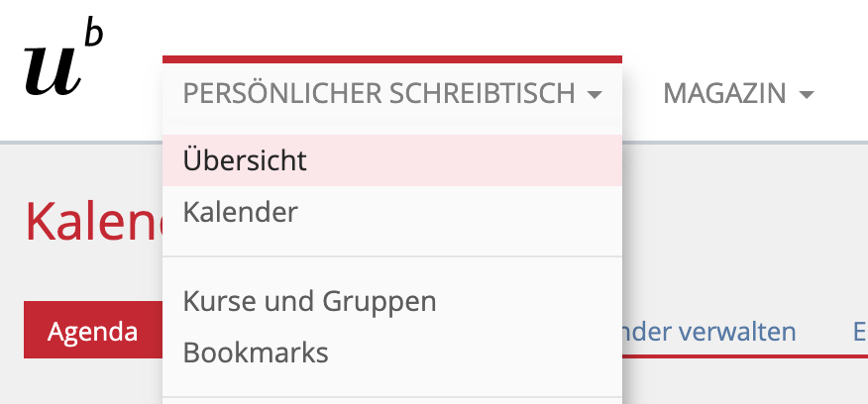The width and height of the screenshot is (868, 404).
Task: Go to Bookmarks in the menu
Action: click(x=256, y=352)
